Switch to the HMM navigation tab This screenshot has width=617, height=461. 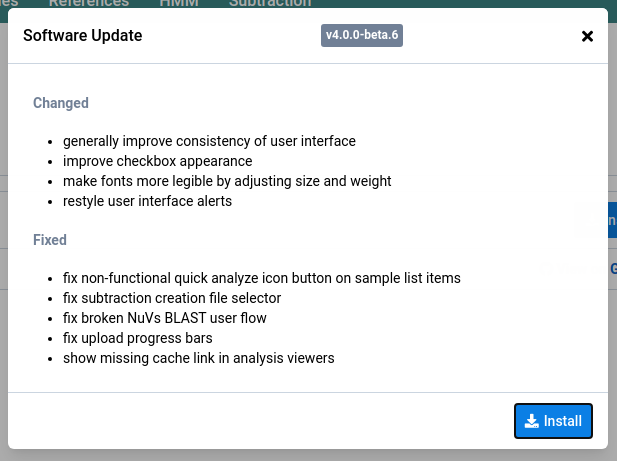179,3
